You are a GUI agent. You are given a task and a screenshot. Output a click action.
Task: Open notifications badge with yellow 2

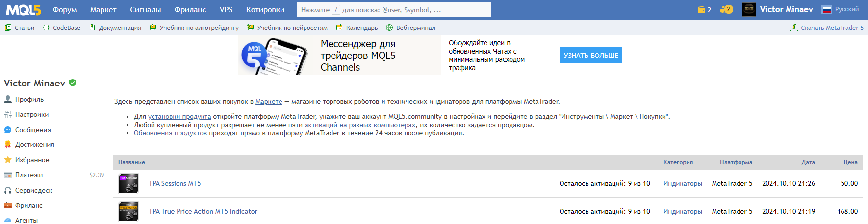[x=727, y=9]
